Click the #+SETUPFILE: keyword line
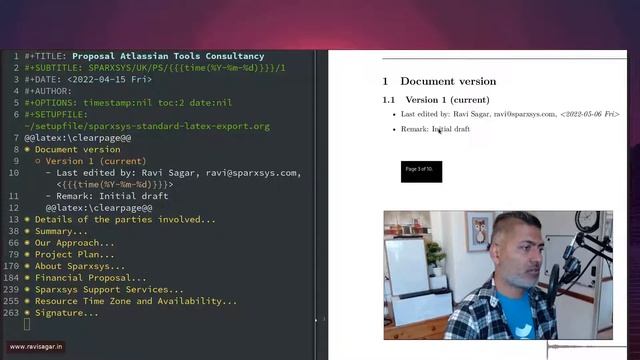 point(56,114)
